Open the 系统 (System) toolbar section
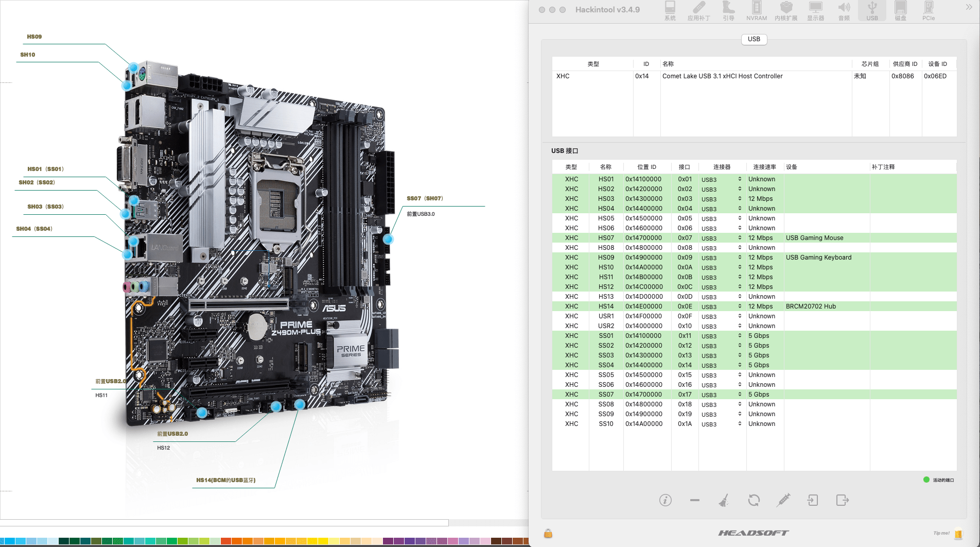Image resolution: width=980 pixels, height=547 pixels. click(x=670, y=11)
